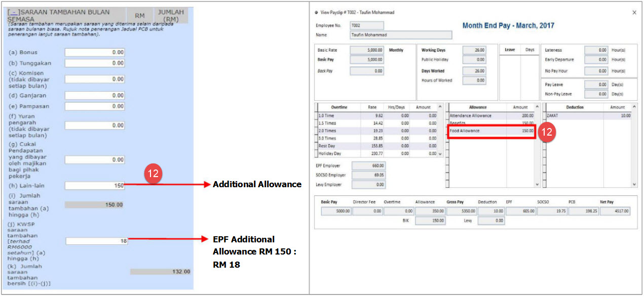
Task: Click the Basic Rate field
Action: (366, 50)
